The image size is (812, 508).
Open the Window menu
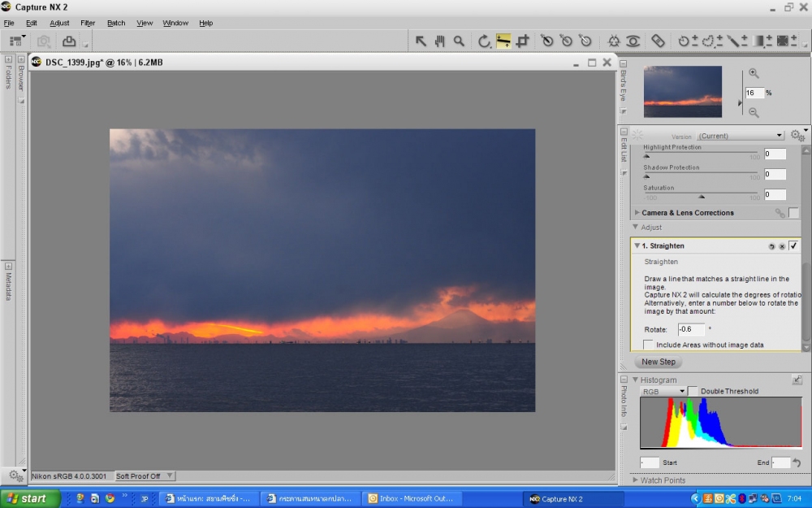pyautogui.click(x=175, y=23)
